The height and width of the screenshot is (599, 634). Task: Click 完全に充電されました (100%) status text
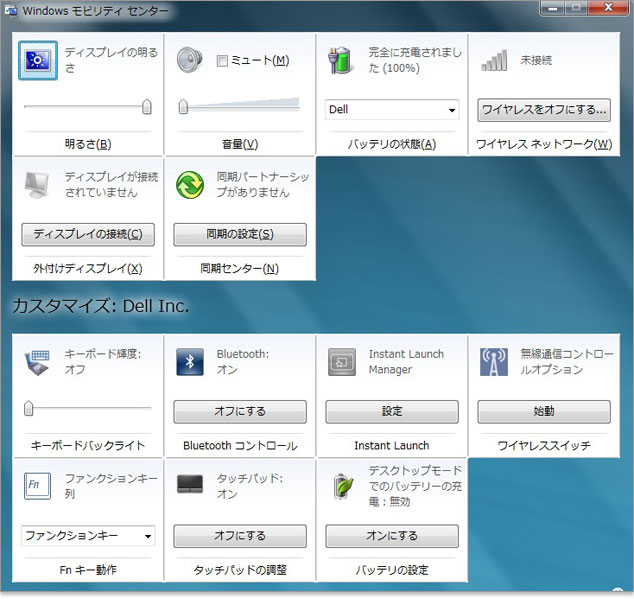[415, 60]
